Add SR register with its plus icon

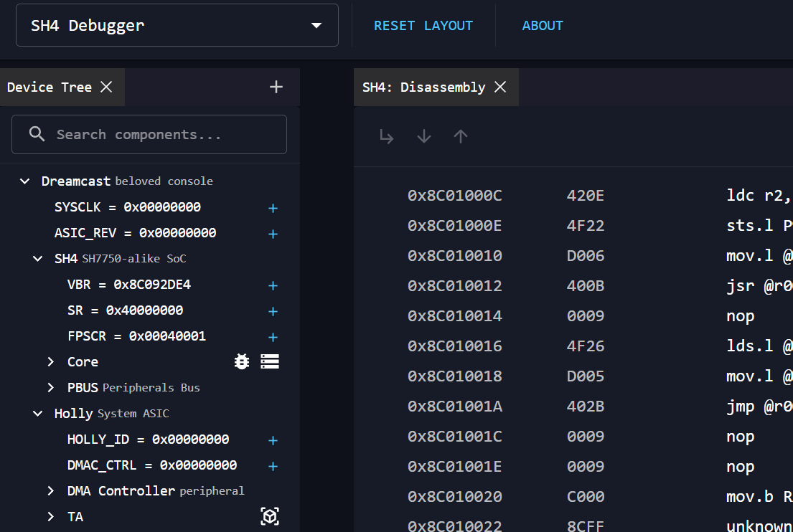273,312
